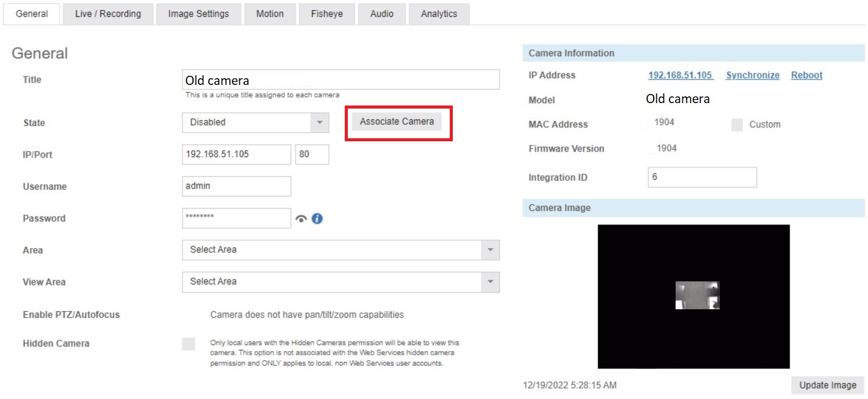Viewport: 868px width, 399px height.
Task: Switch to the Audio tab
Action: [x=382, y=13]
